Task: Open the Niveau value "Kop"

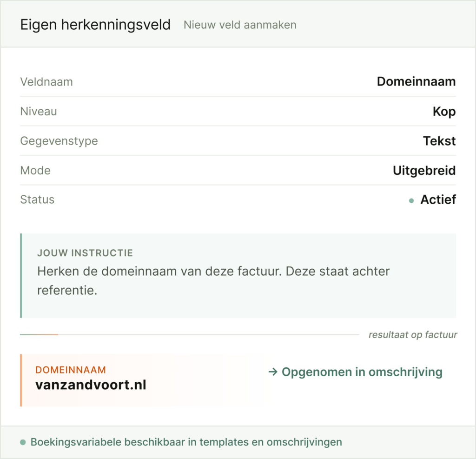Action: tap(444, 112)
